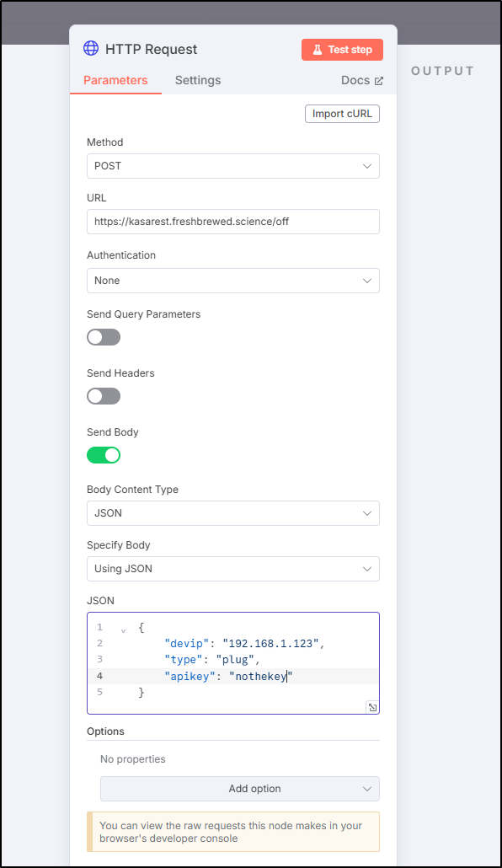This screenshot has width=502, height=868.
Task: Click the HTTP Request globe icon
Action: coord(91,49)
